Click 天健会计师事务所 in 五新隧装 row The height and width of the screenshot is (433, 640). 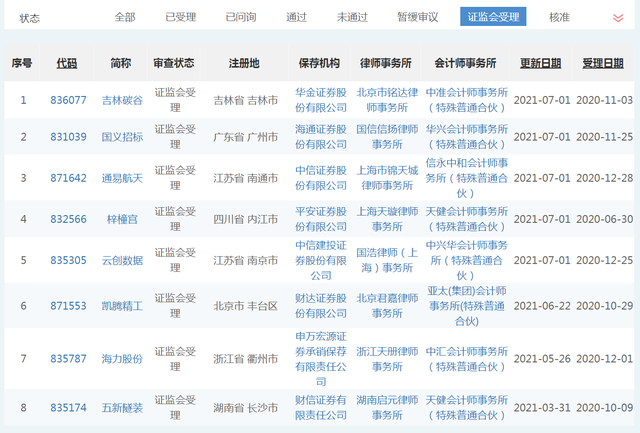pyautogui.click(x=467, y=408)
